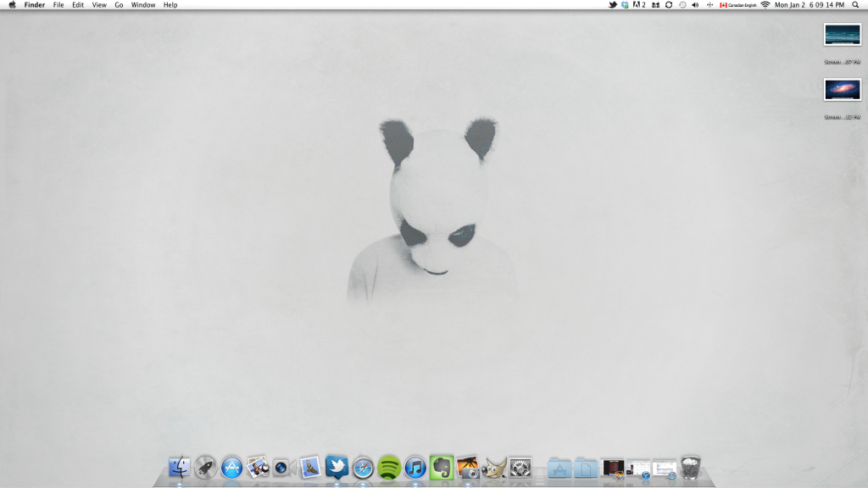Viewport: 868px width, 488px height.
Task: Open the Mac App Store in Dock
Action: click(x=232, y=467)
